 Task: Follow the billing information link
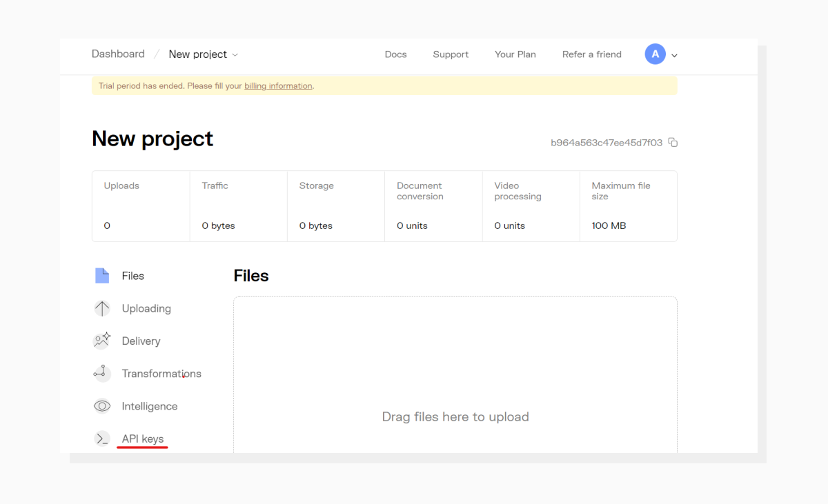click(278, 85)
